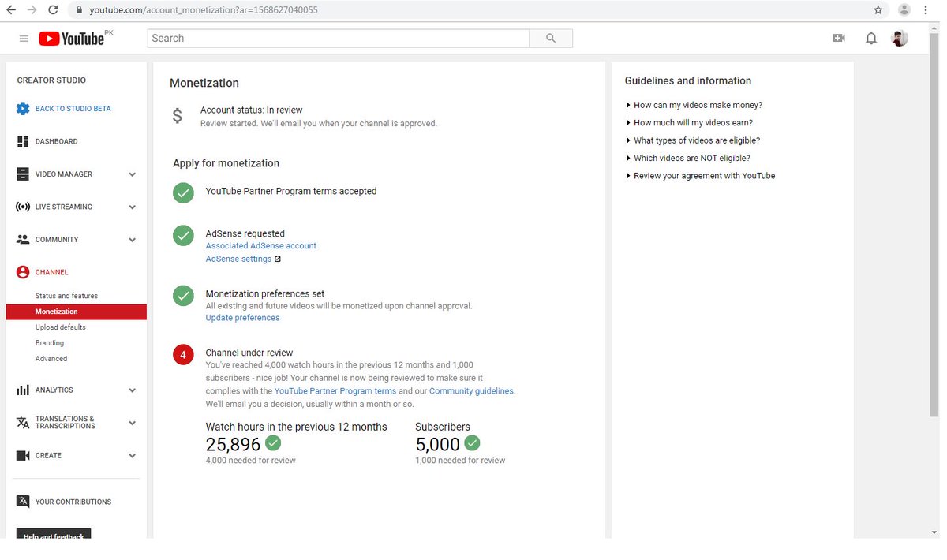The image size is (947, 560).
Task: Click the Studio Beta gear icon
Action: [x=23, y=109]
